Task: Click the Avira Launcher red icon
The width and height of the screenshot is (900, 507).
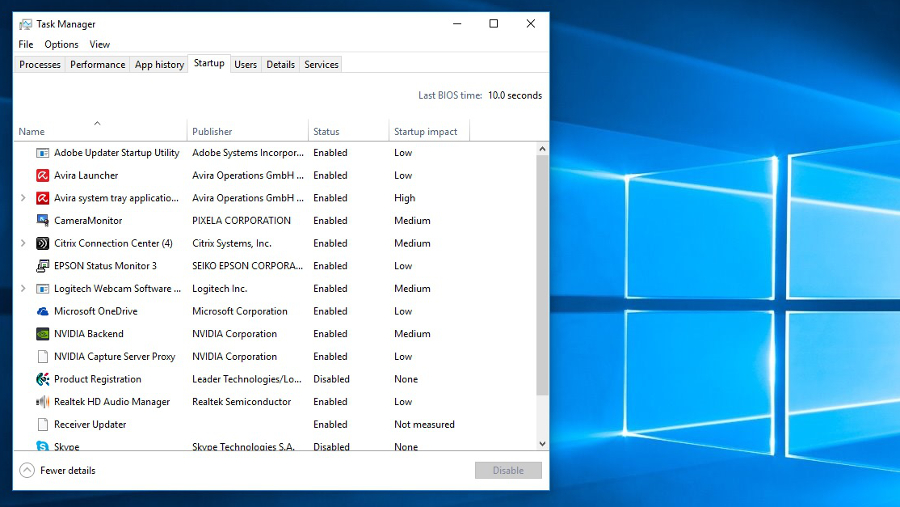Action: (42, 175)
